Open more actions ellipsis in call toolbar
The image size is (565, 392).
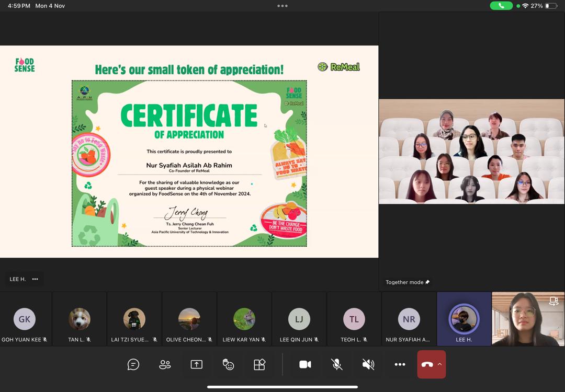click(400, 365)
